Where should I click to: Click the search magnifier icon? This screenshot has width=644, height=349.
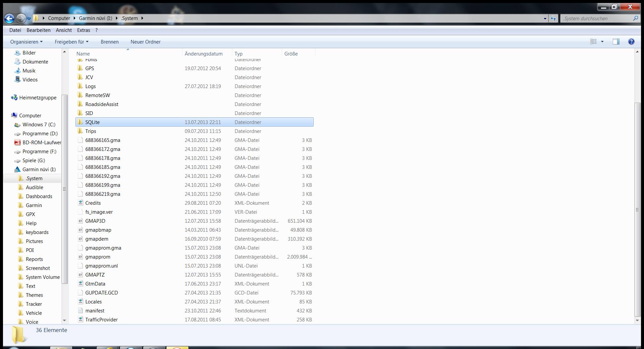[x=635, y=19]
